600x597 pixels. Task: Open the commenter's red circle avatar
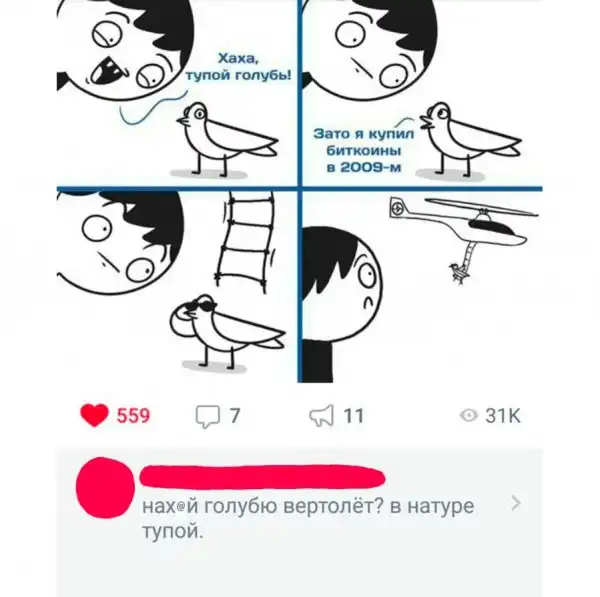[105, 488]
